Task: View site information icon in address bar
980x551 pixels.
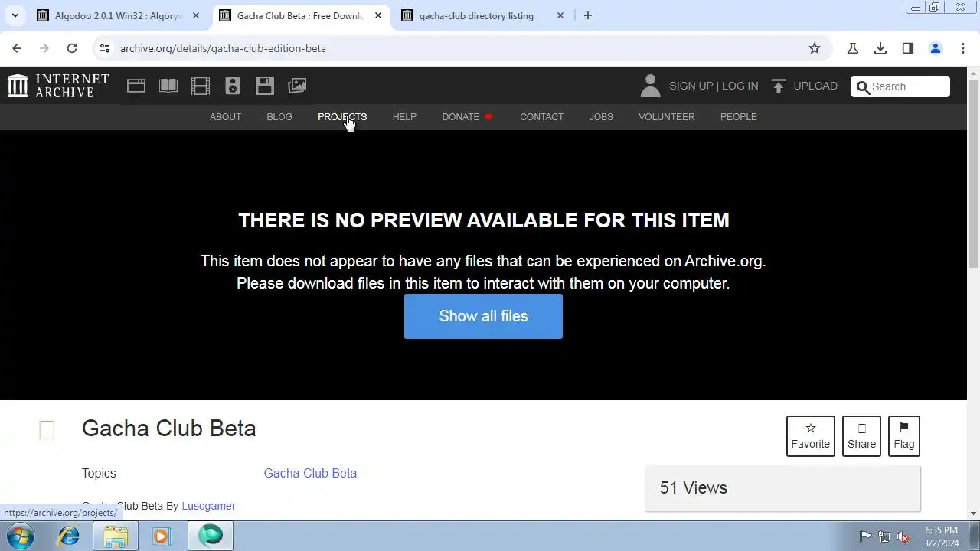Action: coord(105,48)
